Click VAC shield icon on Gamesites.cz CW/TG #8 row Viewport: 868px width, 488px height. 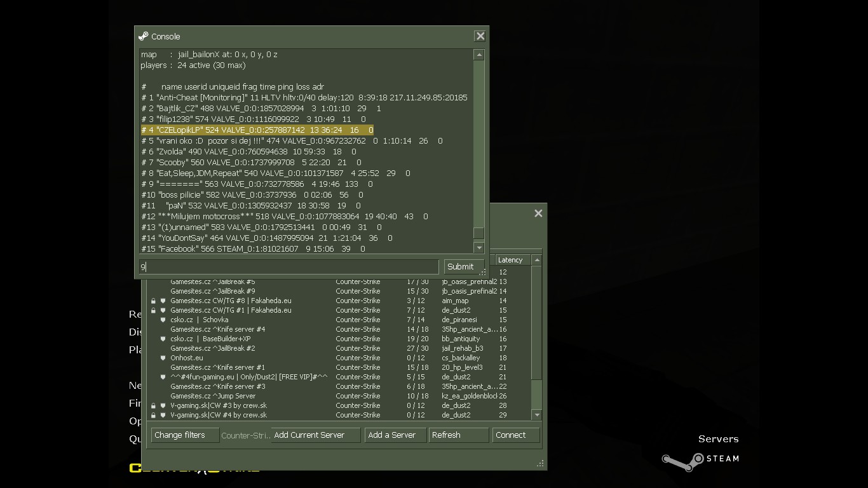(x=163, y=301)
